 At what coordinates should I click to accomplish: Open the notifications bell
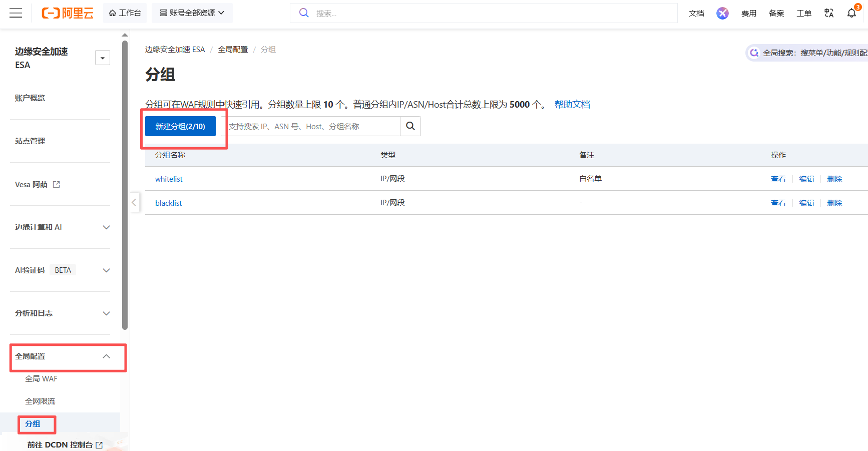(x=851, y=13)
